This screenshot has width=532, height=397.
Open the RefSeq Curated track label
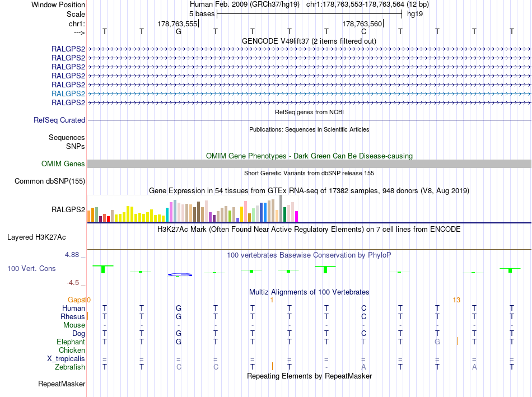[59, 120]
